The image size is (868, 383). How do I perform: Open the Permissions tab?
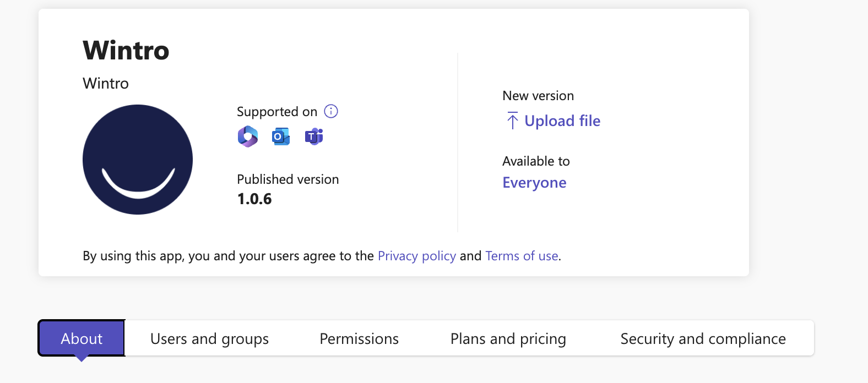point(359,338)
